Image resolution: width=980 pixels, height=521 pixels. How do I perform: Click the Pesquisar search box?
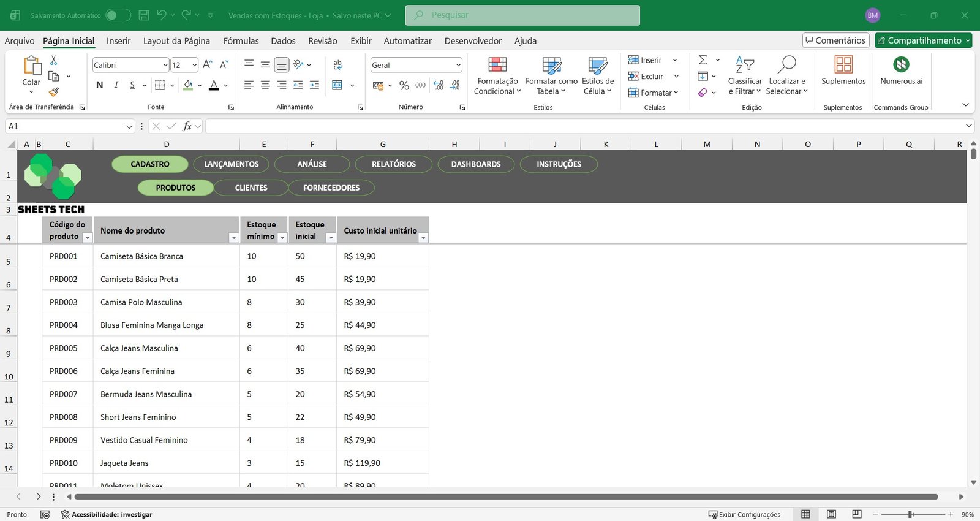[x=522, y=15]
